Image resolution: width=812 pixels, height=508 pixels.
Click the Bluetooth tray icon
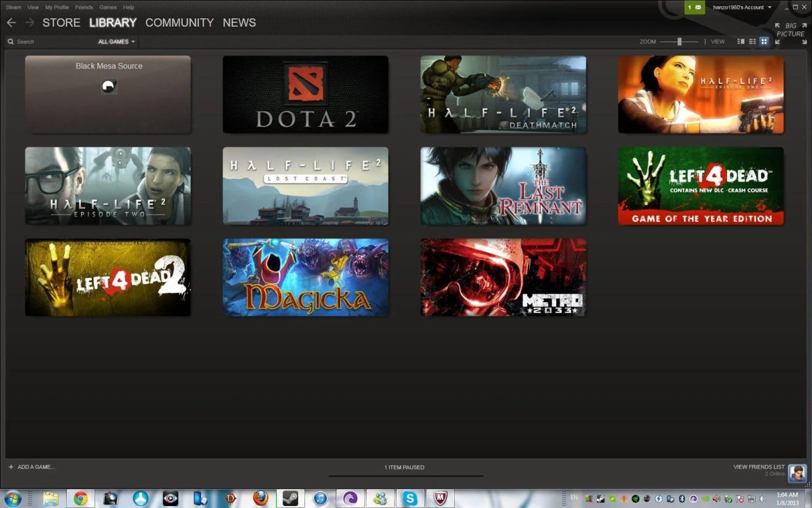tap(681, 499)
